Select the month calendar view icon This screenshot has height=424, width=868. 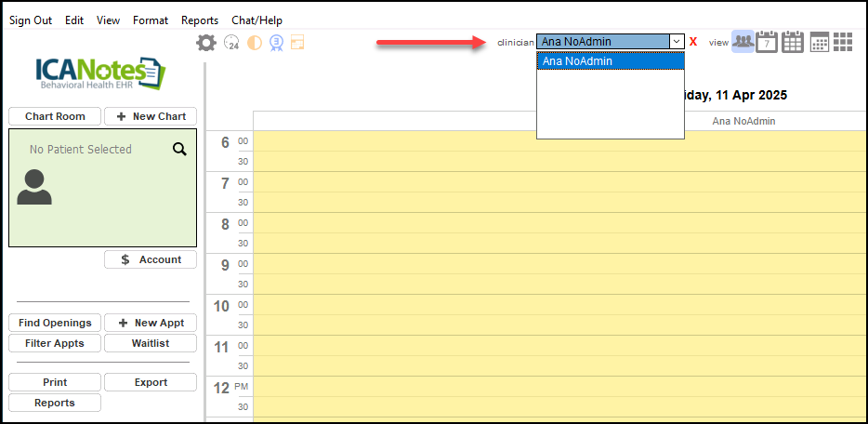click(x=819, y=42)
